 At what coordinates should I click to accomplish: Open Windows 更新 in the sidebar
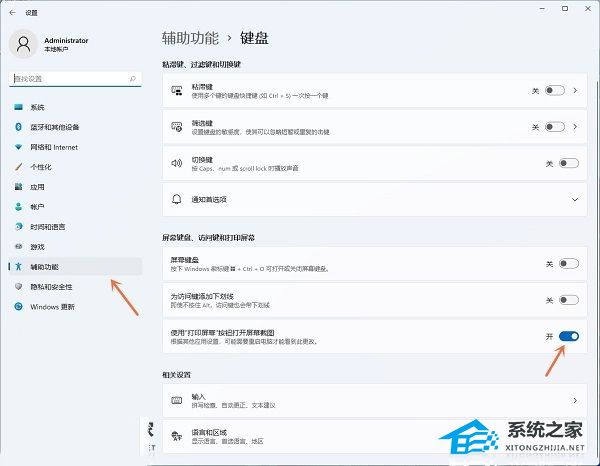coord(52,307)
